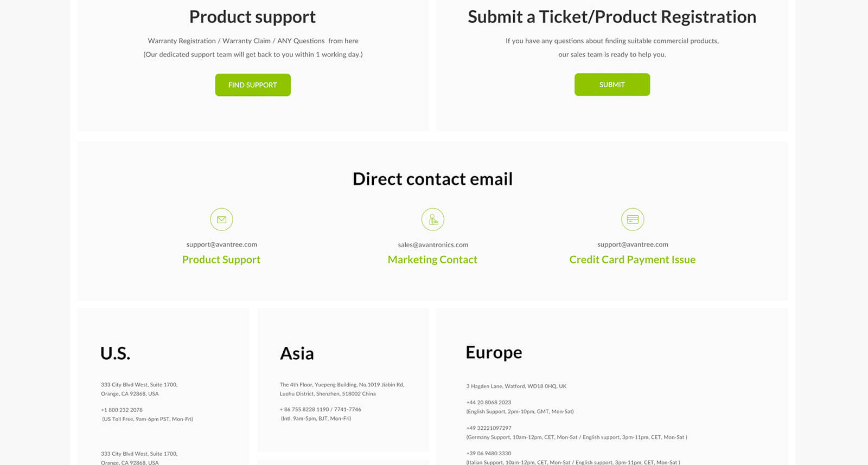Click the Shenzhen Yuepeng Building address
Image resolution: width=868 pixels, height=465 pixels.
click(x=342, y=385)
